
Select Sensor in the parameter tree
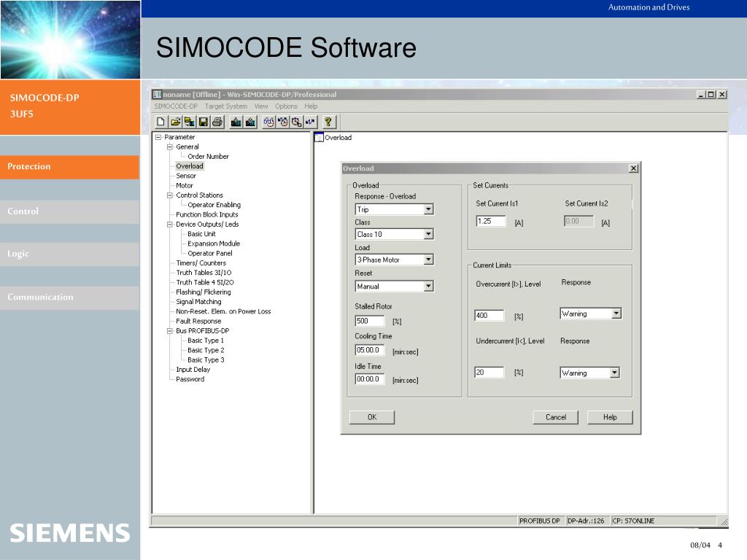coord(186,176)
